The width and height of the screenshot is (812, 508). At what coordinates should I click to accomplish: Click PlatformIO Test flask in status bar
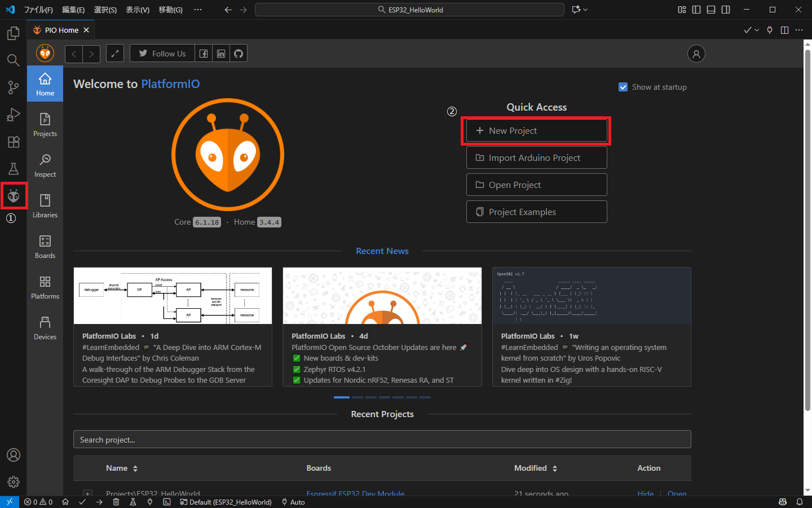pos(133,502)
